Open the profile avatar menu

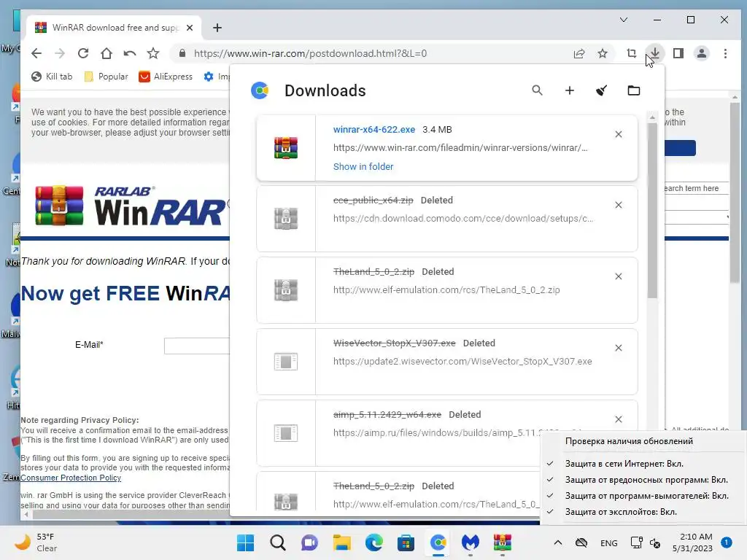(x=702, y=53)
